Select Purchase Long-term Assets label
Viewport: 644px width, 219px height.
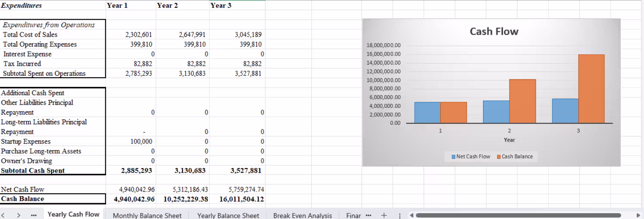click(x=41, y=151)
